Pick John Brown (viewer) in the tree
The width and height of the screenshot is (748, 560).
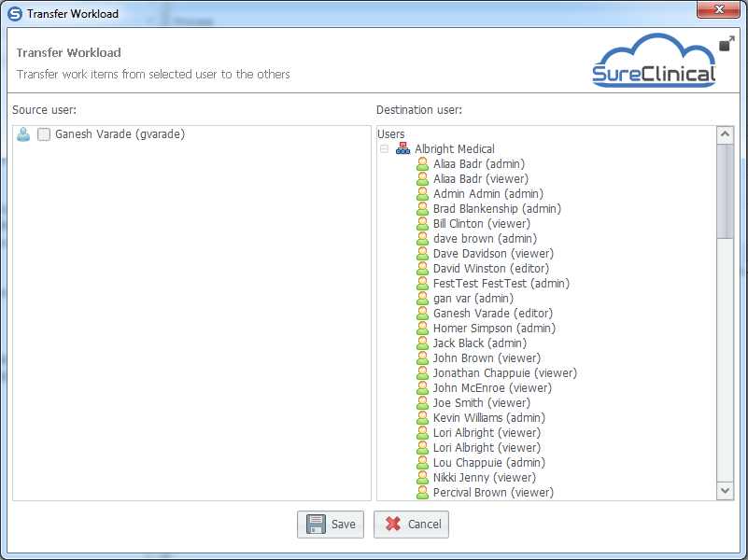(487, 358)
